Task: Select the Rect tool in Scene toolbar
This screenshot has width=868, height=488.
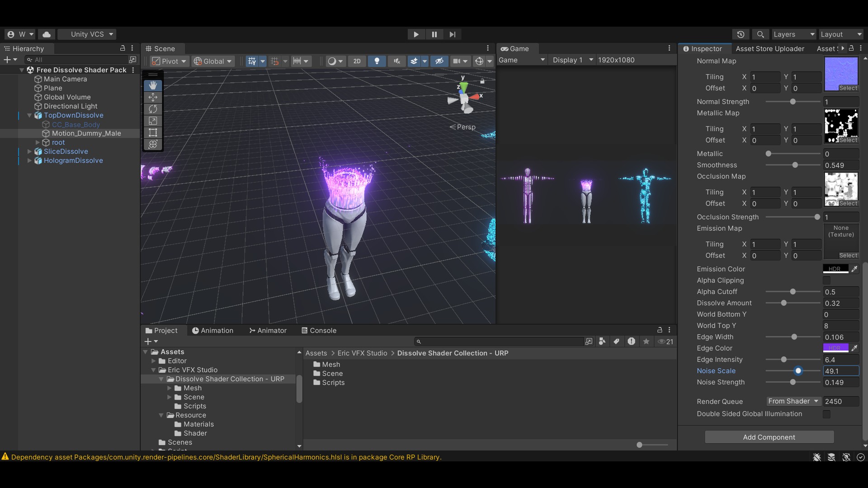Action: tap(153, 132)
